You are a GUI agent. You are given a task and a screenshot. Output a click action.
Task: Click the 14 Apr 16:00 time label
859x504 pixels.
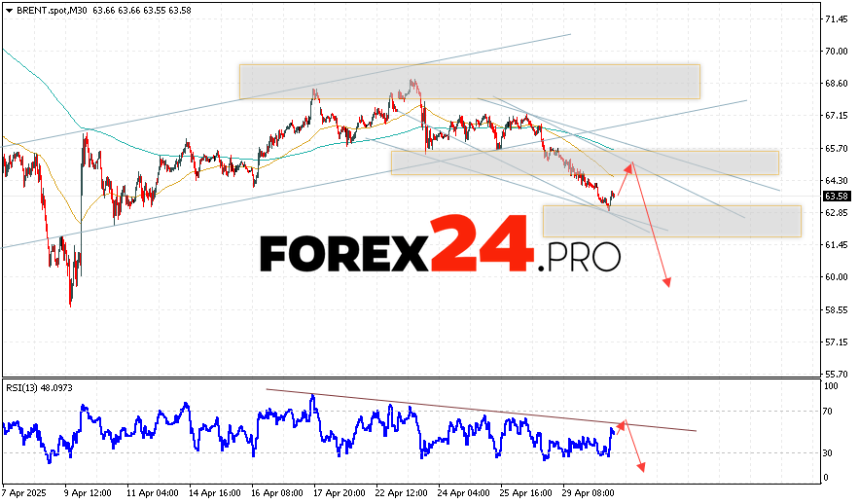click(215, 492)
